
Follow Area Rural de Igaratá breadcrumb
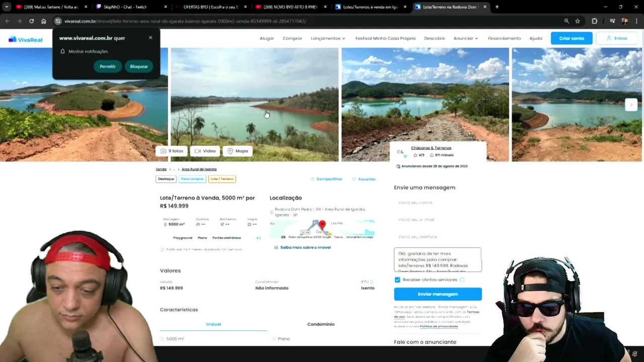point(199,169)
